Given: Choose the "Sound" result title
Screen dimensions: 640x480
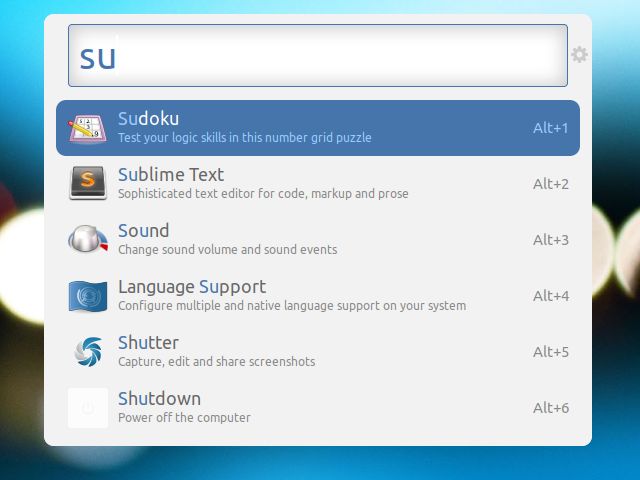Looking at the screenshot, I should pyautogui.click(x=144, y=231).
